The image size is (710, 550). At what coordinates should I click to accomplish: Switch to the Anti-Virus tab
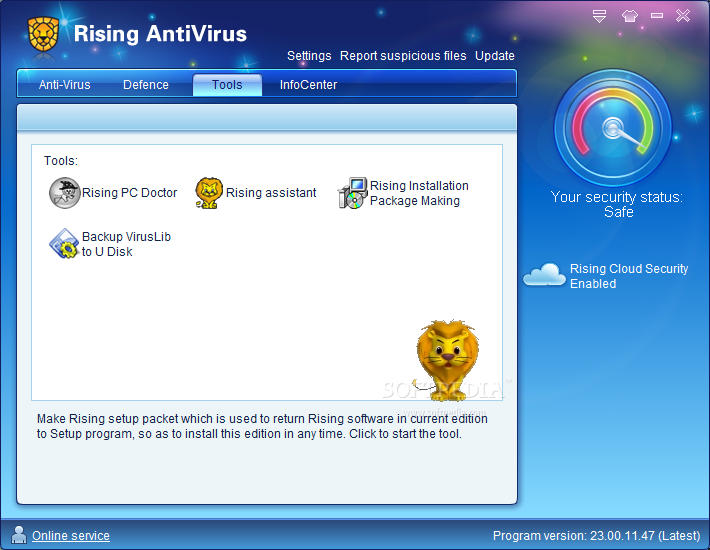point(64,85)
